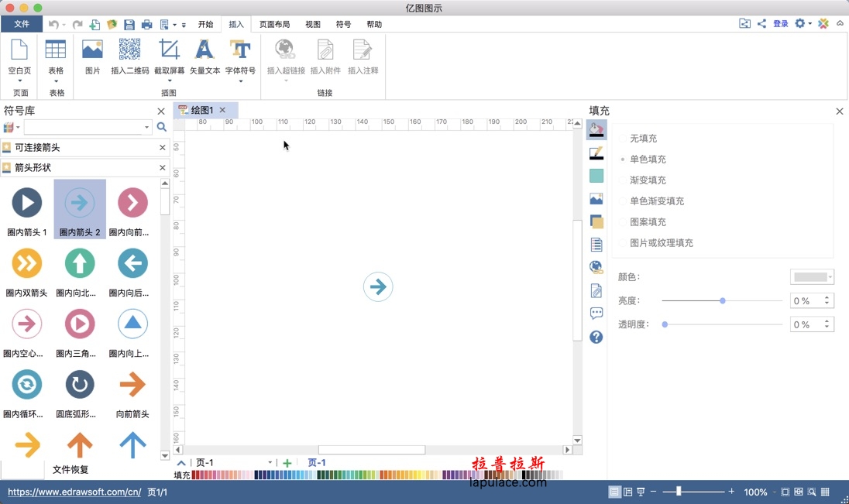Screen dimensions: 849x504
Task: Choose 渐变填充 fill option
Action: [623, 180]
